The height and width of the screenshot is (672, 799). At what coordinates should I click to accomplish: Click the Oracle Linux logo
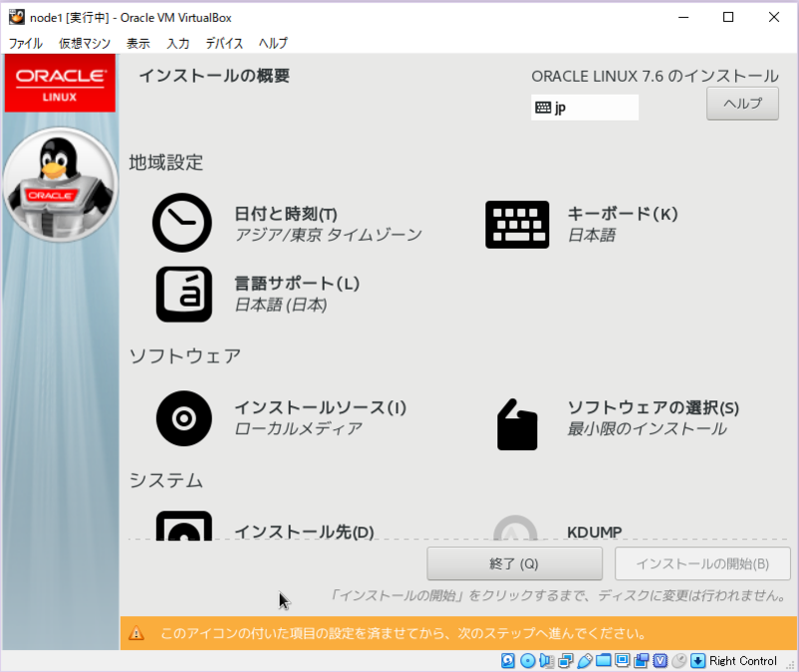(60, 83)
